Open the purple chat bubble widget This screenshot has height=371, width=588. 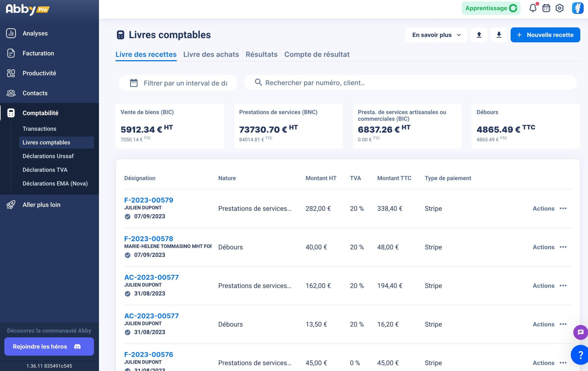[x=580, y=332]
